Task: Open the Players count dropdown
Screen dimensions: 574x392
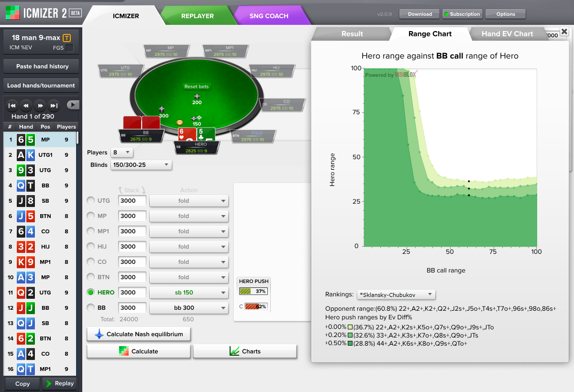Action: [121, 152]
